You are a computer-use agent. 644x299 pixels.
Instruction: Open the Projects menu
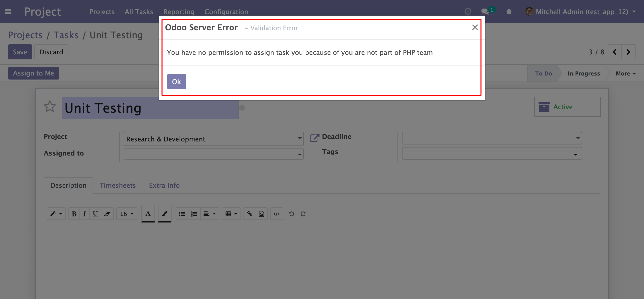click(102, 12)
